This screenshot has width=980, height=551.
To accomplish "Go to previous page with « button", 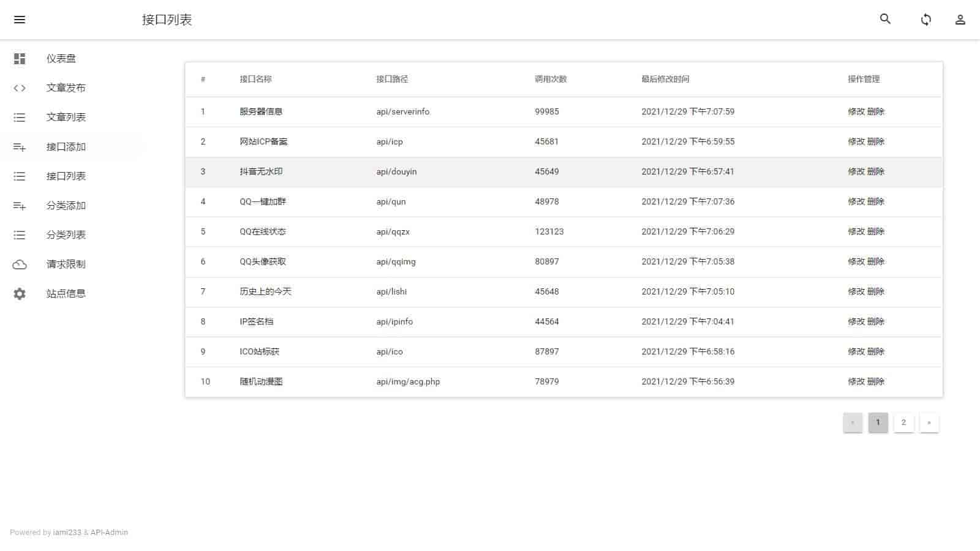I will (853, 422).
